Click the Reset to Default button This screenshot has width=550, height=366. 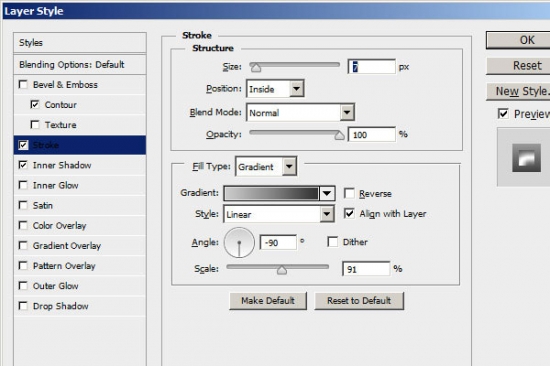[x=359, y=301]
